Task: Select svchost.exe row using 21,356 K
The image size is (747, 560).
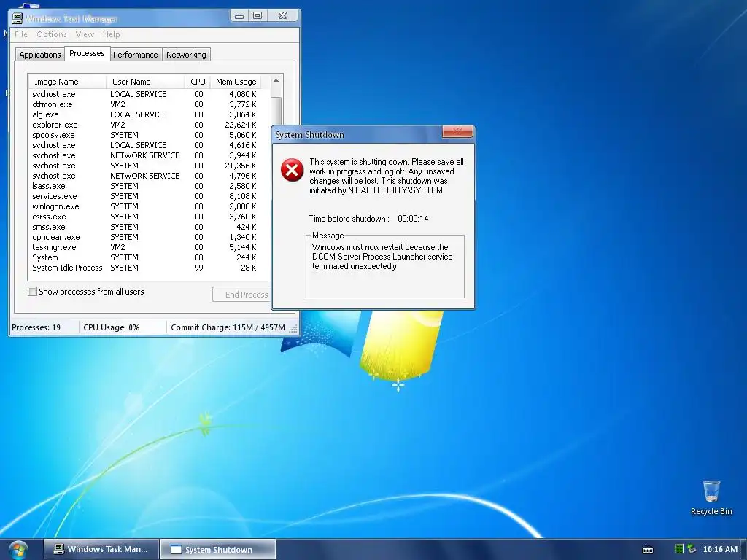Action: click(x=144, y=166)
